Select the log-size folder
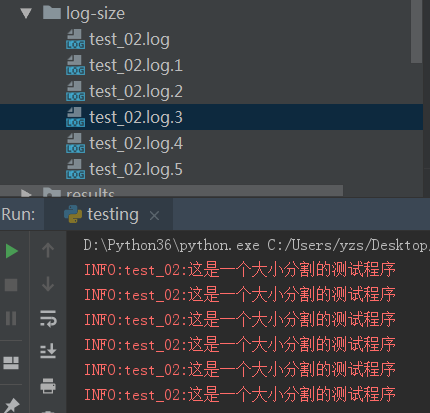The width and height of the screenshot is (430, 413). 95,13
